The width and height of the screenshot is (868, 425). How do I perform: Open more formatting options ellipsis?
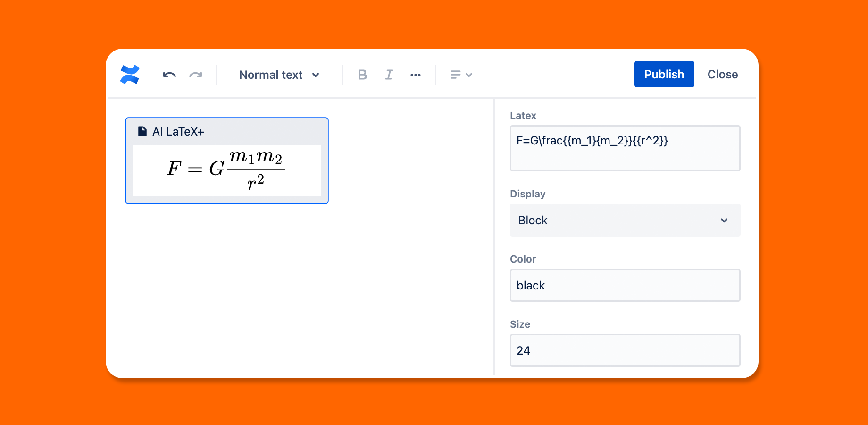pos(415,75)
